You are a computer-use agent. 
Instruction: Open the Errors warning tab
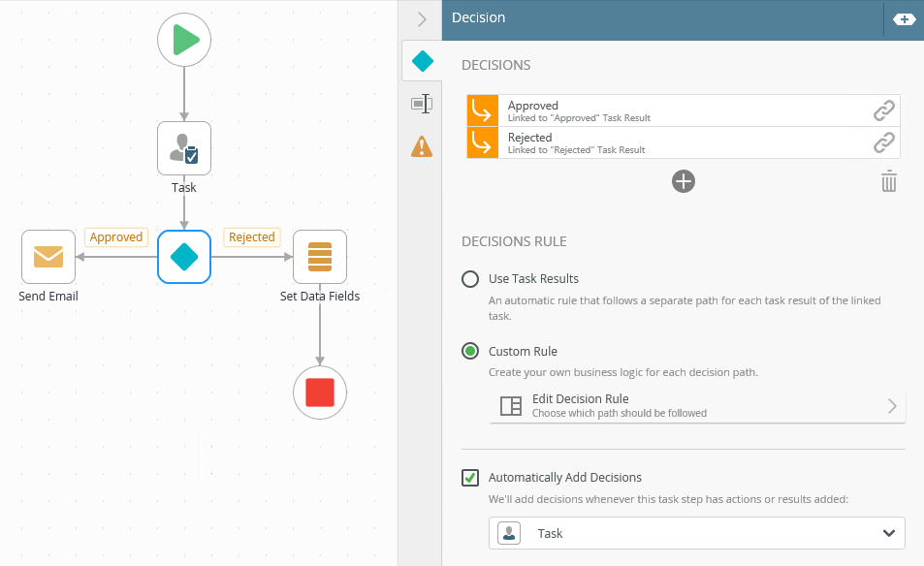pyautogui.click(x=422, y=146)
